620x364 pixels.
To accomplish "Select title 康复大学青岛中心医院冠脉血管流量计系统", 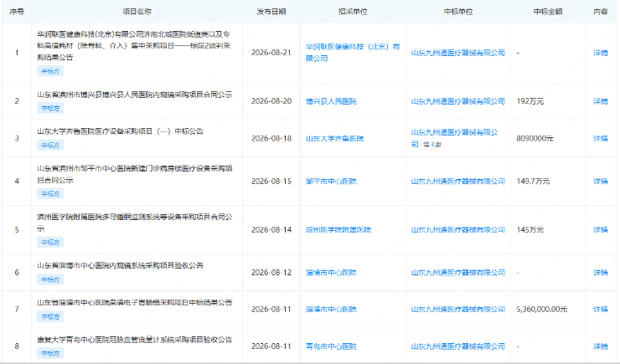I will (134, 340).
